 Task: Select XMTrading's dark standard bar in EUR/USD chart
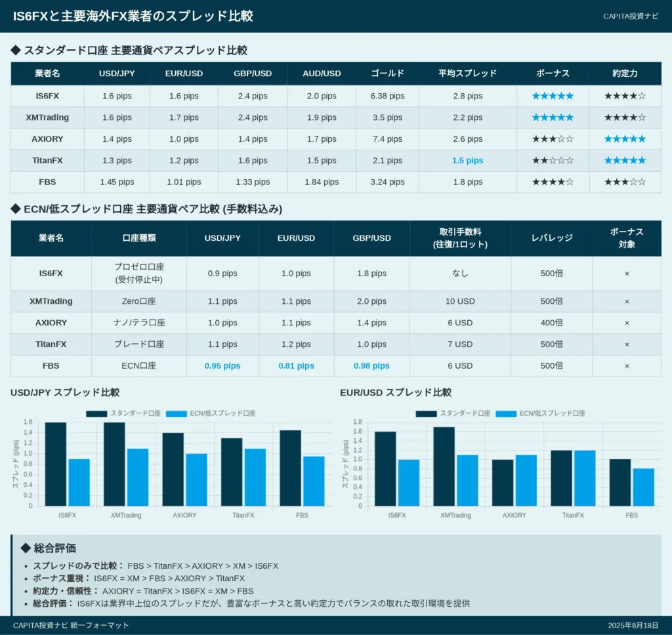[444, 466]
